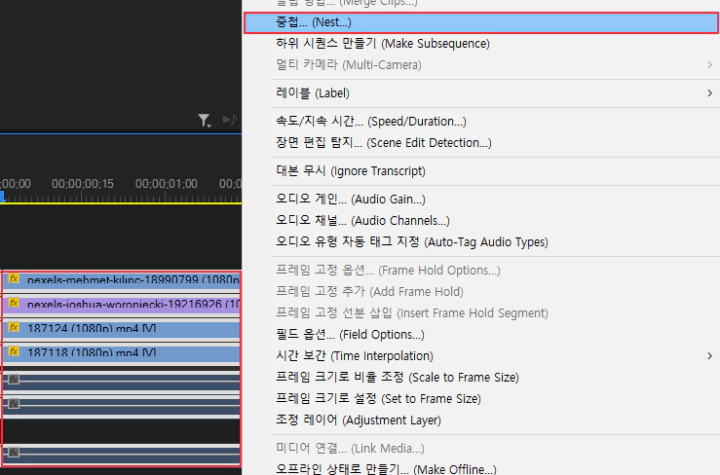Click fx badge on 187124 clip
This screenshot has width=720, height=475.
pos(14,328)
